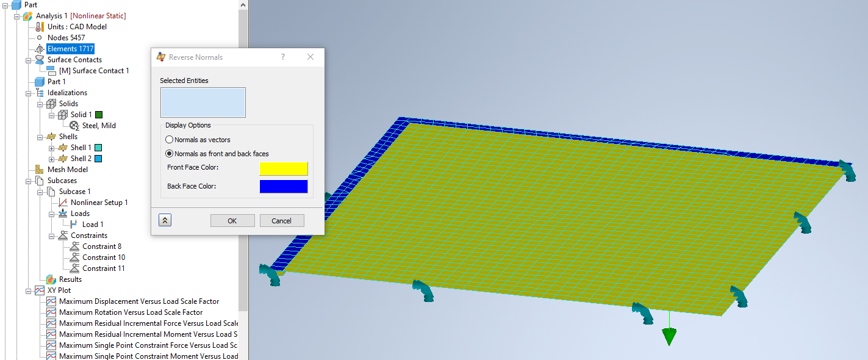Change the Front Face Color swatch

point(284,168)
